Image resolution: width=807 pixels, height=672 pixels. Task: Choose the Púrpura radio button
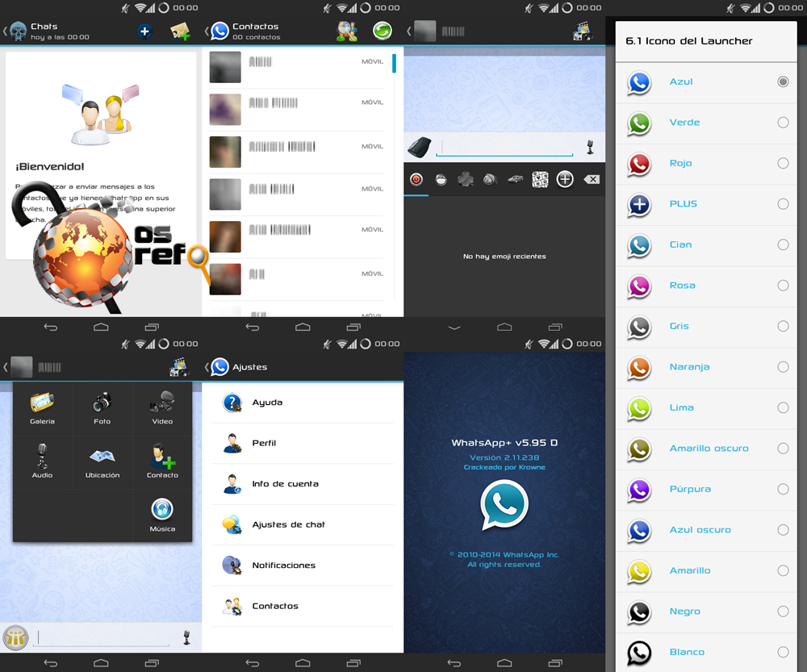(783, 489)
